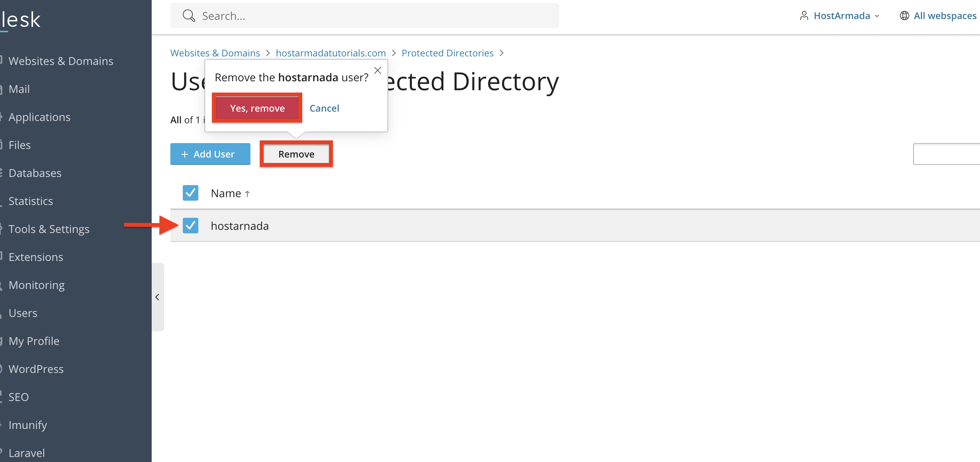
Task: Click the hostarnada user name
Action: coord(240,226)
